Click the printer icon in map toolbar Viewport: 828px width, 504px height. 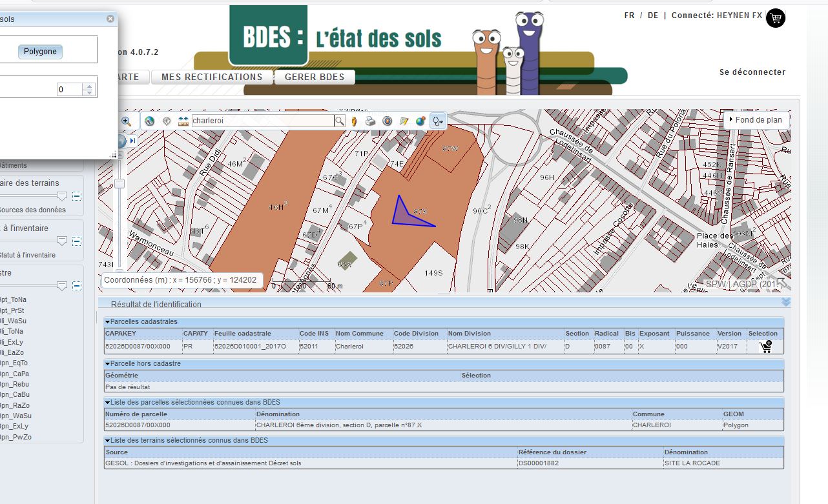371,121
